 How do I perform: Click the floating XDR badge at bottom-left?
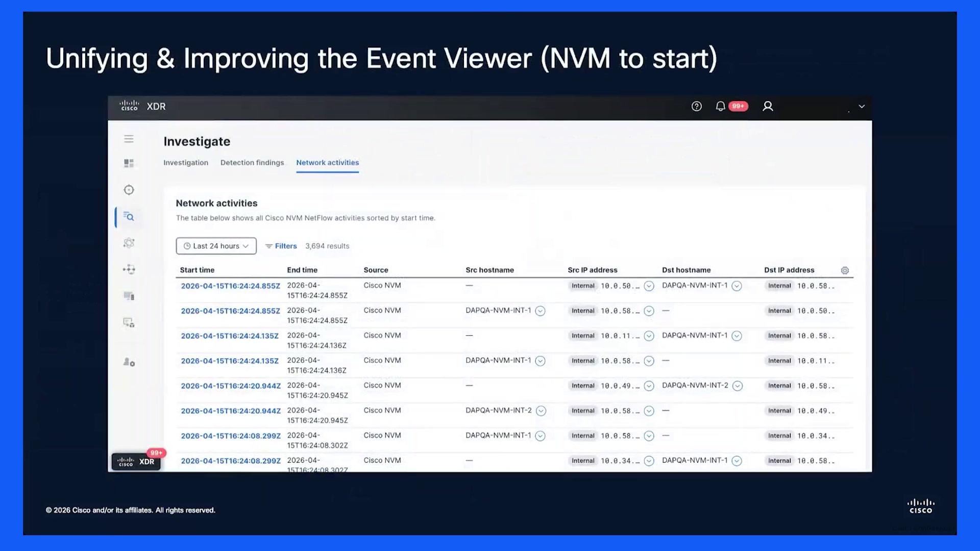pyautogui.click(x=136, y=462)
